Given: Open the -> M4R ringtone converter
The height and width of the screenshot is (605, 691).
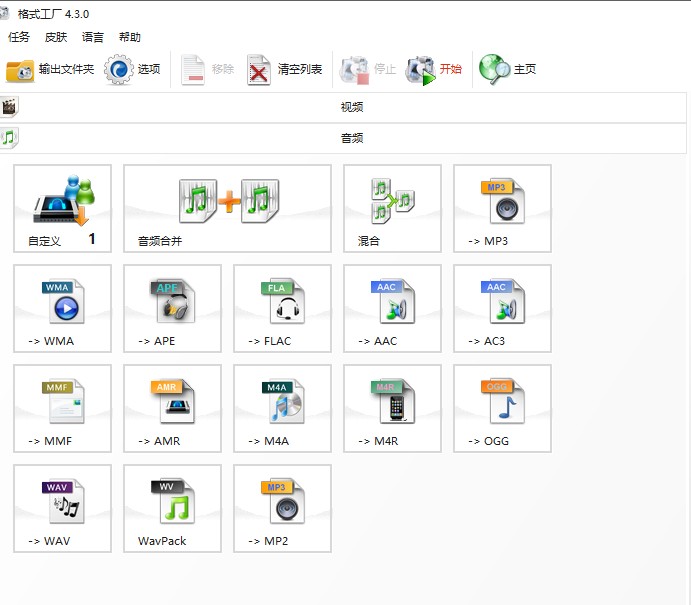Looking at the screenshot, I should point(392,408).
